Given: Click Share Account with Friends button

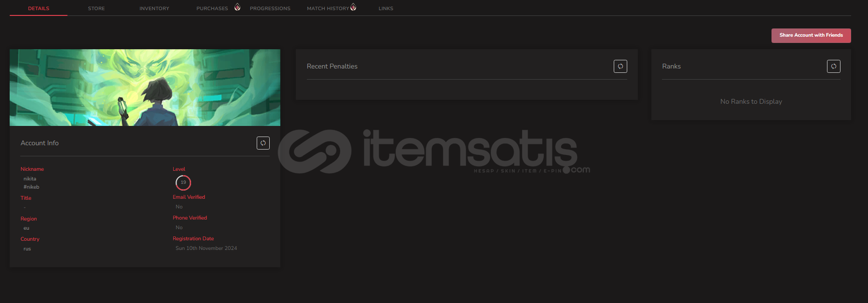Looking at the screenshot, I should click(811, 35).
